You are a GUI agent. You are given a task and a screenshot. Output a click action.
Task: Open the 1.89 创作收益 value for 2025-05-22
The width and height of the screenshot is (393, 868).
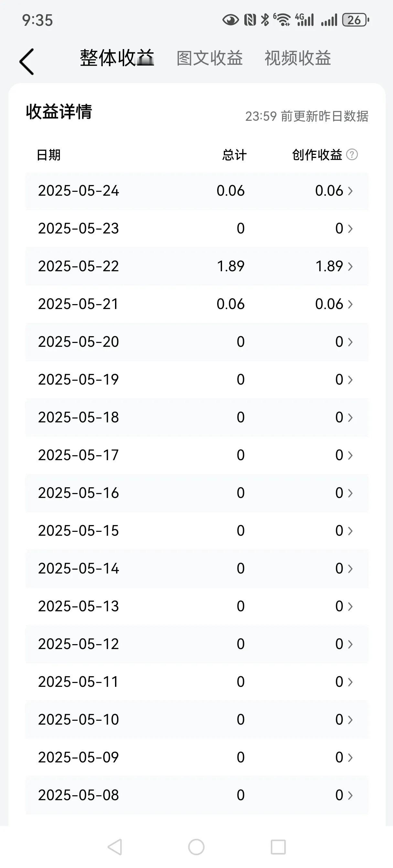329,266
